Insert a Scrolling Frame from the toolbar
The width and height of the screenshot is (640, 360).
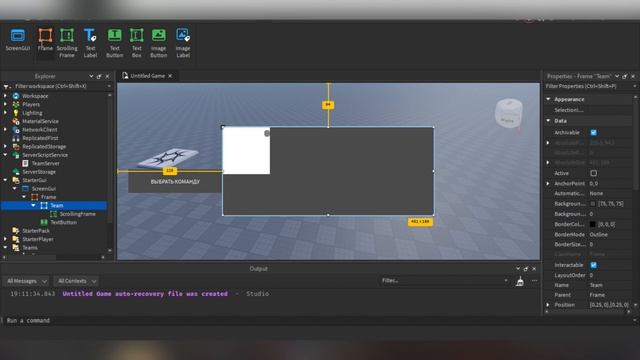pyautogui.click(x=67, y=43)
